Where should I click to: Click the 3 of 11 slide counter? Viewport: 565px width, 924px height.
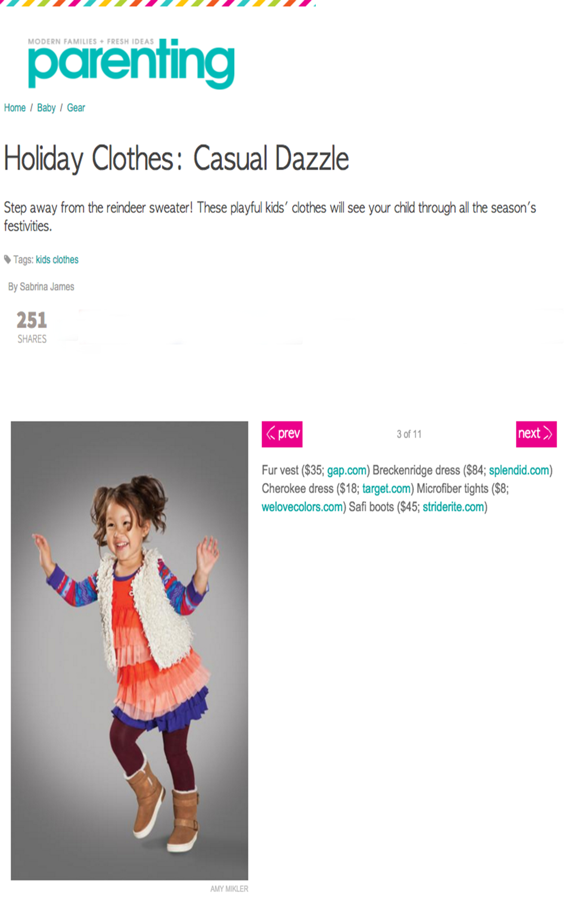(x=409, y=434)
